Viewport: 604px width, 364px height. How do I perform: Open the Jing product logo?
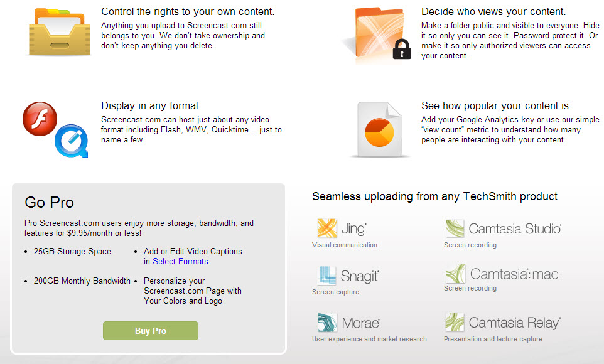tap(342, 228)
